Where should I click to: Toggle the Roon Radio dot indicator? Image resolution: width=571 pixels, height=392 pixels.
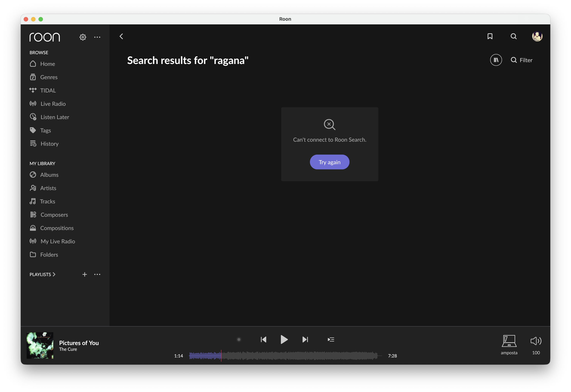coord(239,339)
